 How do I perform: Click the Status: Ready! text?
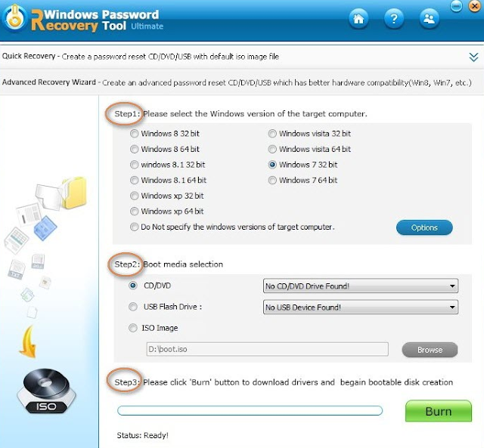(x=143, y=435)
